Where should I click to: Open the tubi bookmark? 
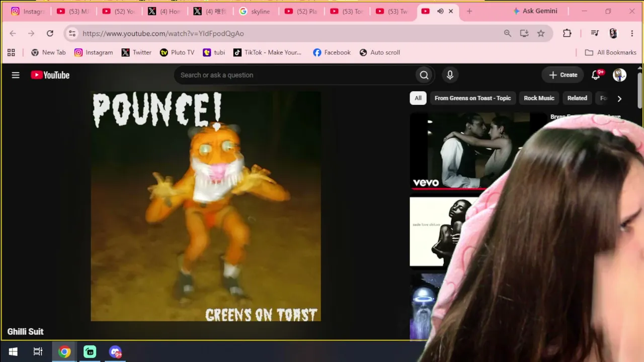[x=214, y=52]
